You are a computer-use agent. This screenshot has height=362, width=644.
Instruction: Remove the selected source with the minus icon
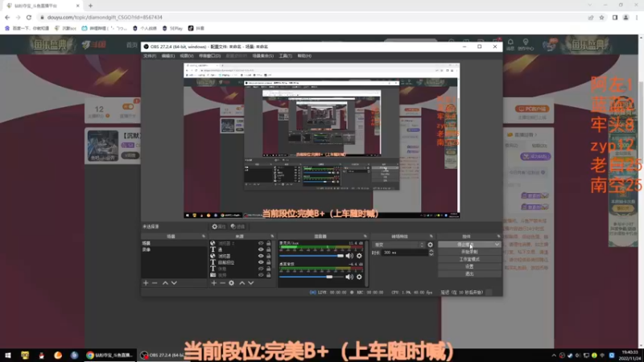pos(223,283)
